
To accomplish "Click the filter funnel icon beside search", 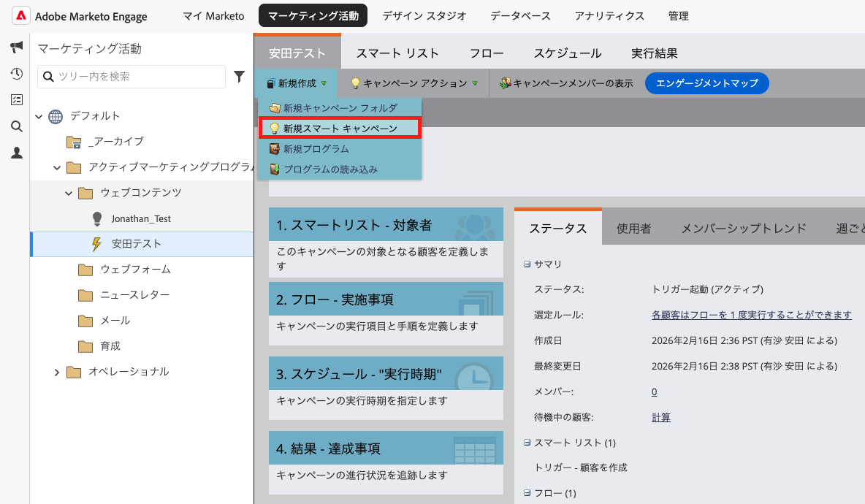I will (x=239, y=77).
